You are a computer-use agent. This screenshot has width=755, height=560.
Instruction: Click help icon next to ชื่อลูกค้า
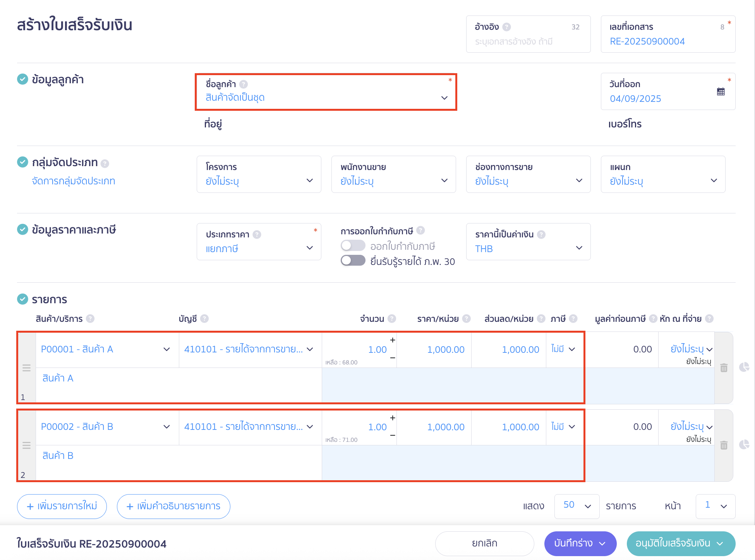click(x=244, y=84)
